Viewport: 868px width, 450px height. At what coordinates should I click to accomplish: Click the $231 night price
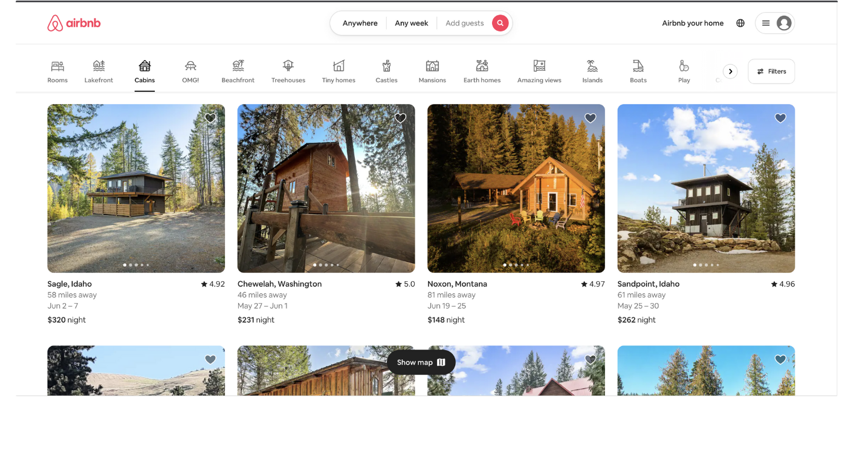pos(256,320)
